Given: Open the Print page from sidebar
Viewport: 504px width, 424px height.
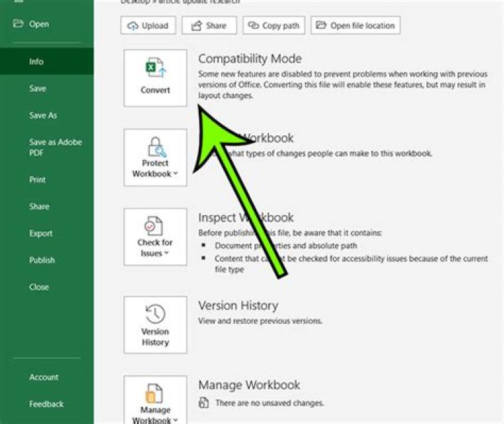Looking at the screenshot, I should 47,179.
